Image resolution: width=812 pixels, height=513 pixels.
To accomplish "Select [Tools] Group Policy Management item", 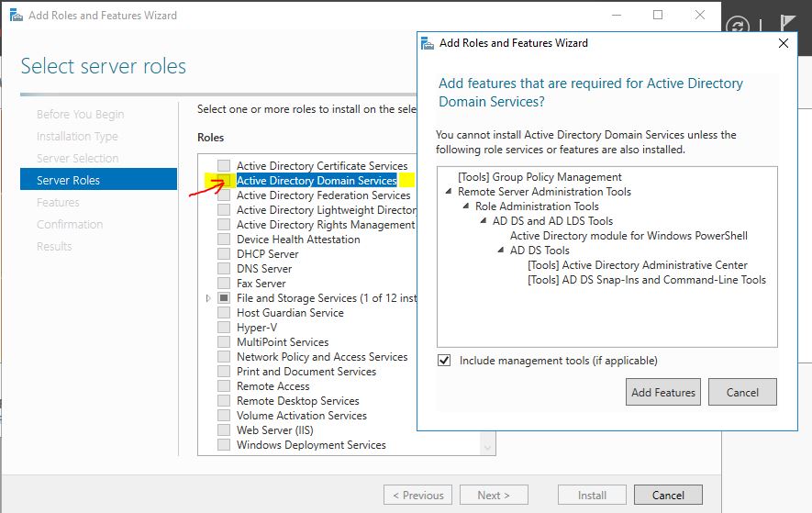I will [x=539, y=177].
